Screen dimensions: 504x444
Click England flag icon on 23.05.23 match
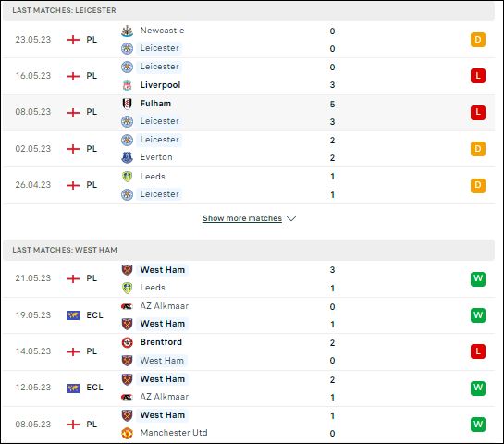73,40
